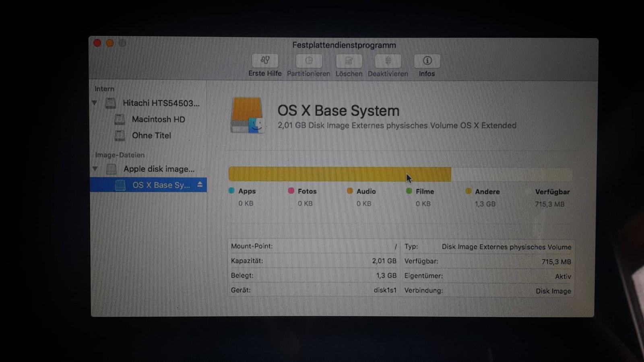Click the orange Audio legend dot
The width and height of the screenshot is (644, 362).
(x=350, y=191)
